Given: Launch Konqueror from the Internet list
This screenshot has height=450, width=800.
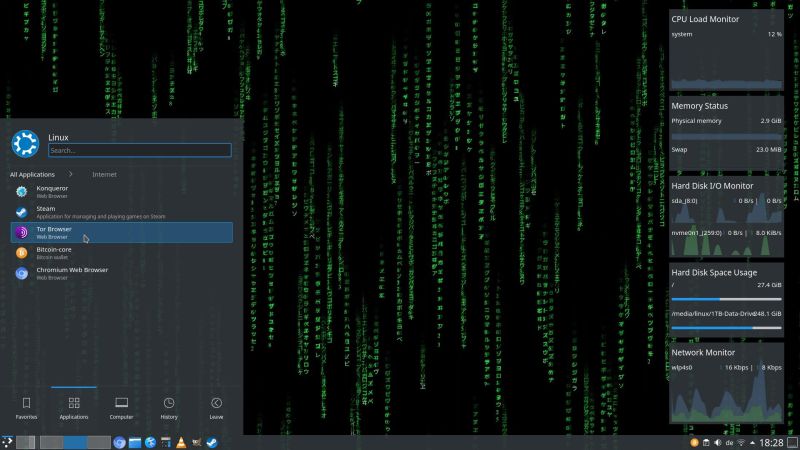Looking at the screenshot, I should click(x=121, y=192).
